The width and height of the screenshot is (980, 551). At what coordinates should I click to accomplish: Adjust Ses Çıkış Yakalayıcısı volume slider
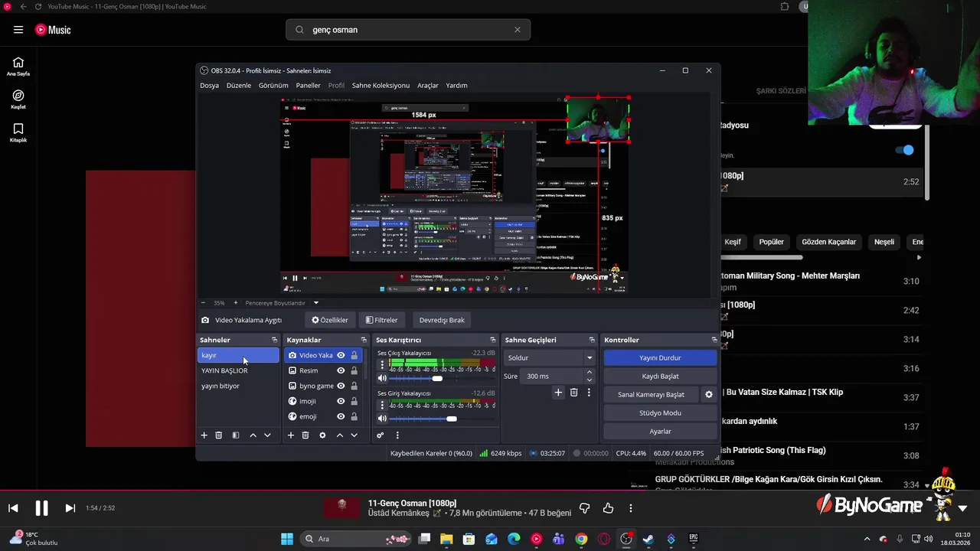coord(437,378)
